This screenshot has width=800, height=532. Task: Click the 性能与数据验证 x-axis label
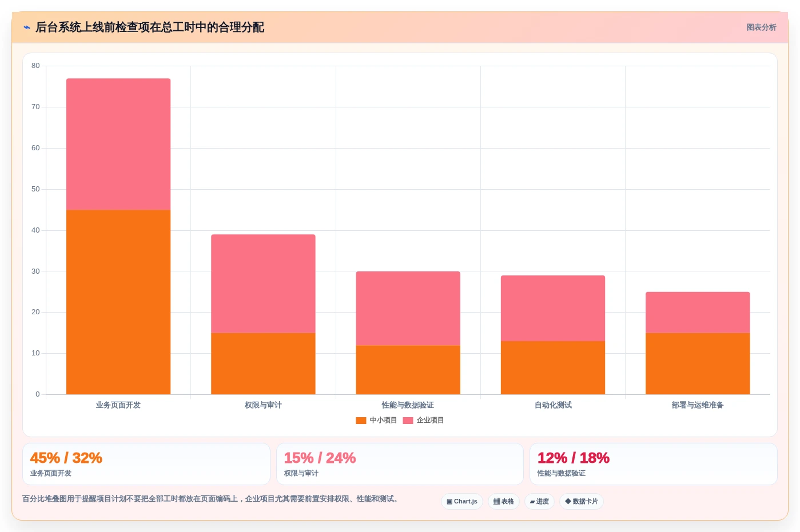pyautogui.click(x=408, y=405)
